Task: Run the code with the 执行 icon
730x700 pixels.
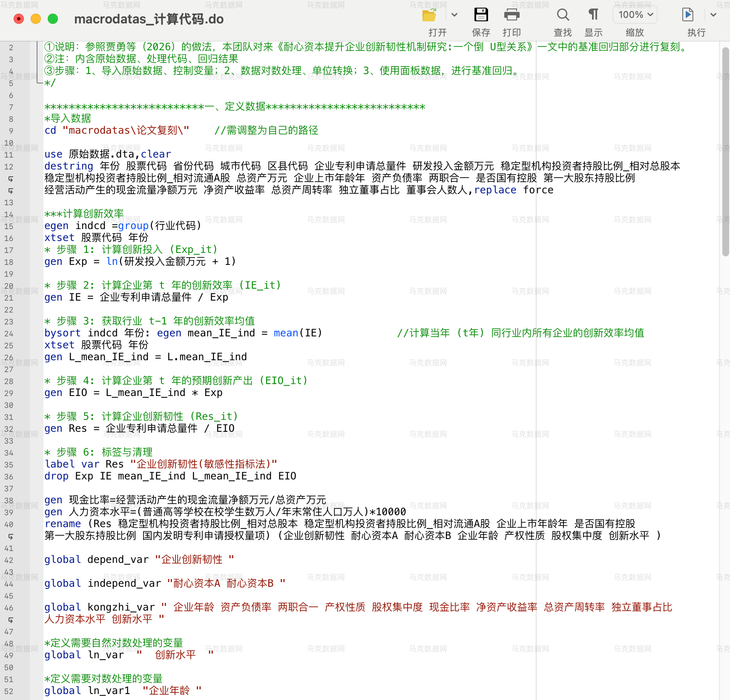Action: pos(688,15)
